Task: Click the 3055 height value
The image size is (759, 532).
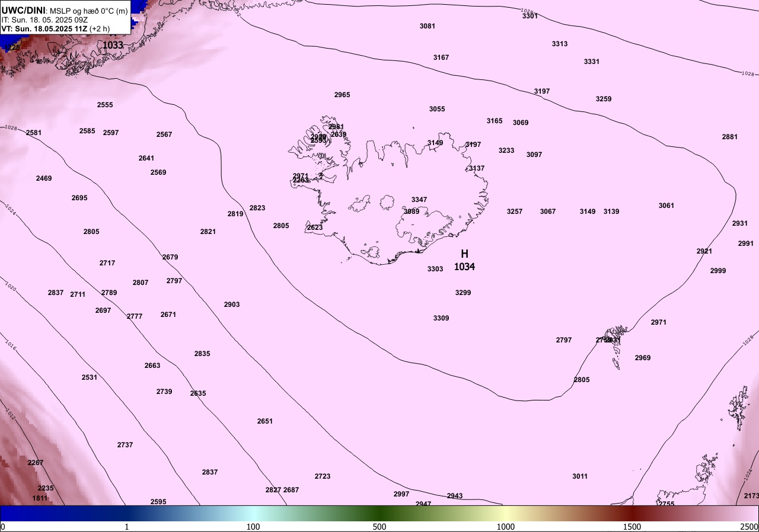Action: point(437,109)
